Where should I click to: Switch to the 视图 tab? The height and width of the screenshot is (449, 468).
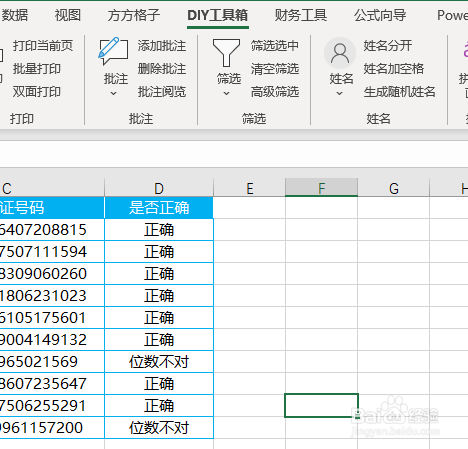coord(68,15)
